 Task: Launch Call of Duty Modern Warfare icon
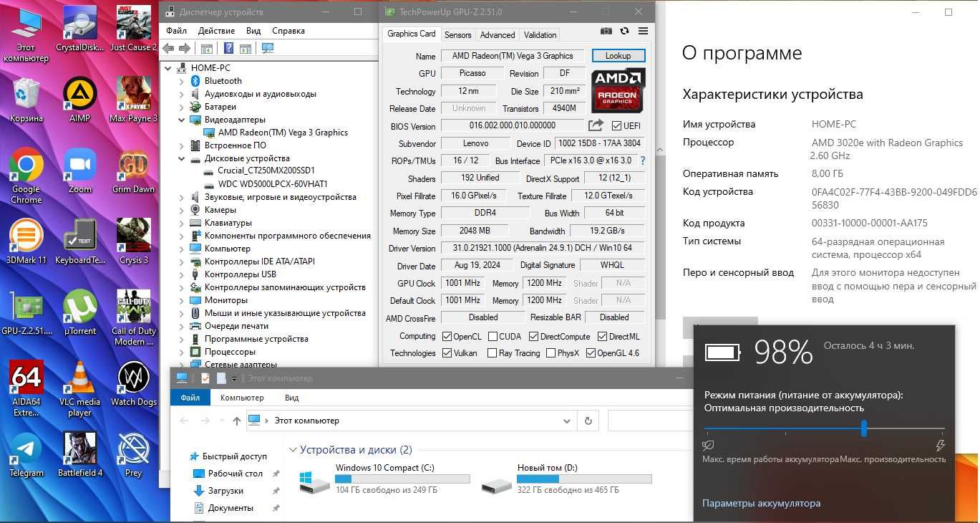(x=133, y=318)
